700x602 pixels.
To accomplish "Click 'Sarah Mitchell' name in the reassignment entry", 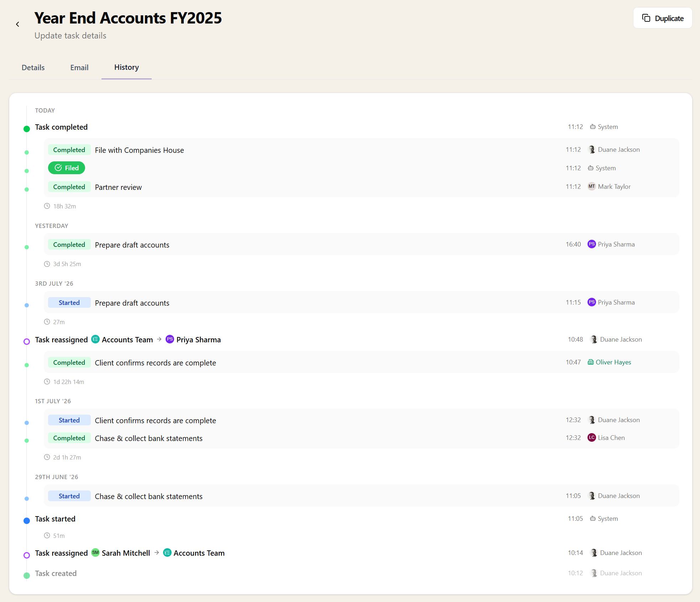I will pyautogui.click(x=126, y=553).
